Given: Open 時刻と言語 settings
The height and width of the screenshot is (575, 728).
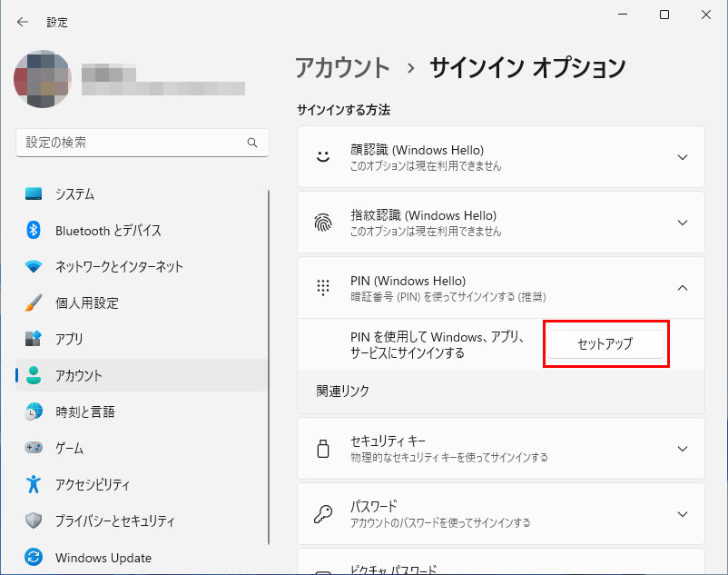Looking at the screenshot, I should pyautogui.click(x=142, y=411).
